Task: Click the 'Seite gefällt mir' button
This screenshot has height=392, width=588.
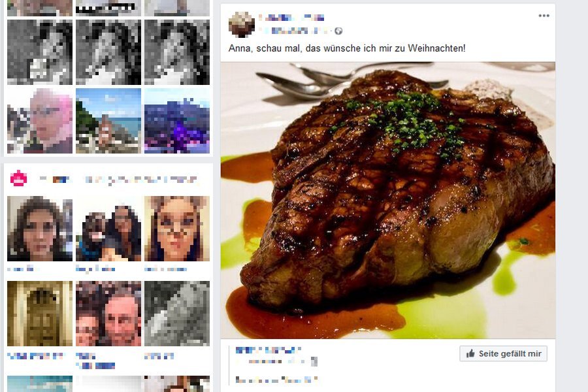Action: pos(503,353)
